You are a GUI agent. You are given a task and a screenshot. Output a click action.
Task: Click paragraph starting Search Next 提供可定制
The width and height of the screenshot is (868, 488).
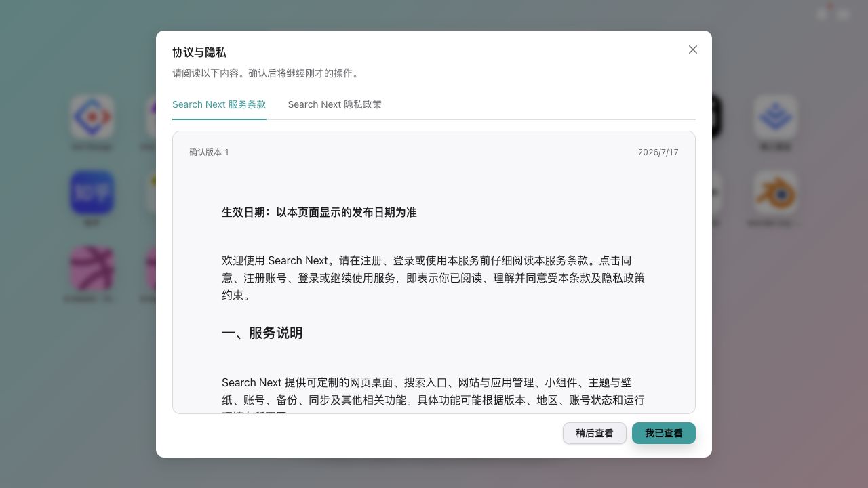click(433, 394)
